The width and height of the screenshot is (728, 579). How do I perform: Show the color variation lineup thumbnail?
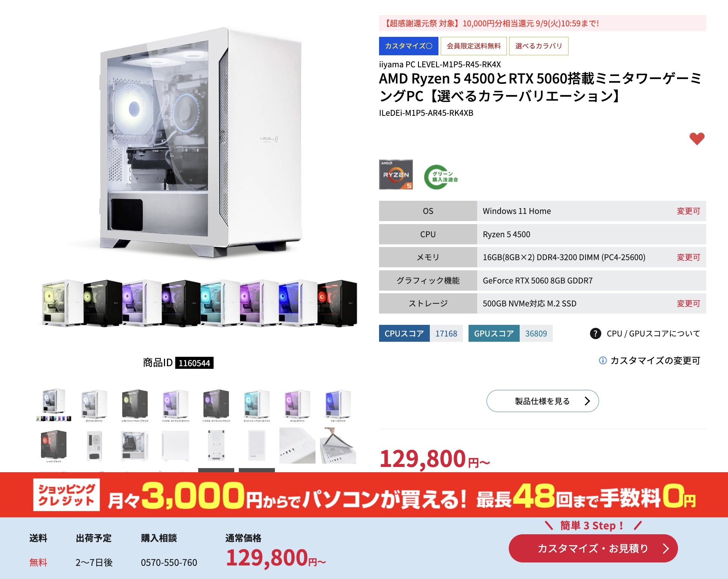(x=54, y=405)
